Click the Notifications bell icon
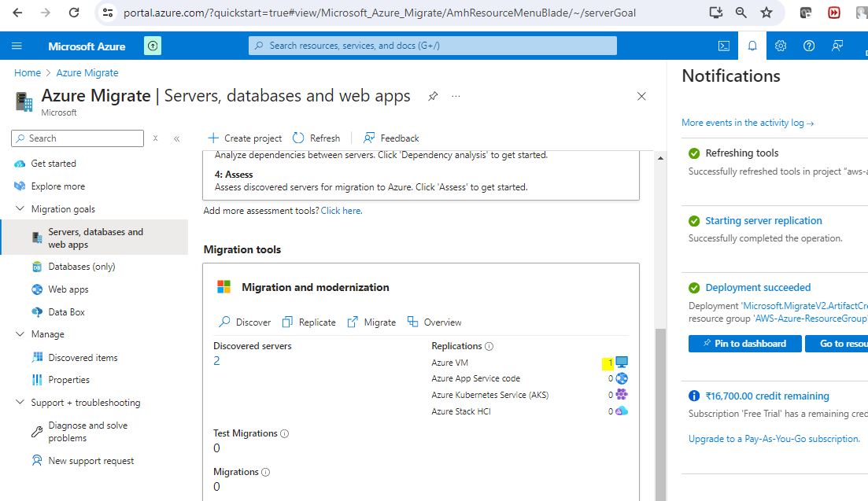The width and height of the screenshot is (868, 501). [x=752, y=46]
